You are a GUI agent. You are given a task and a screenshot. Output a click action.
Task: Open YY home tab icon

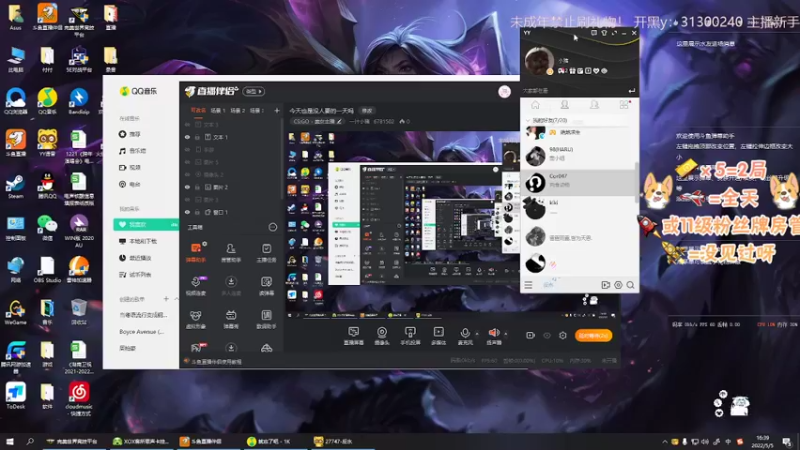(x=535, y=105)
